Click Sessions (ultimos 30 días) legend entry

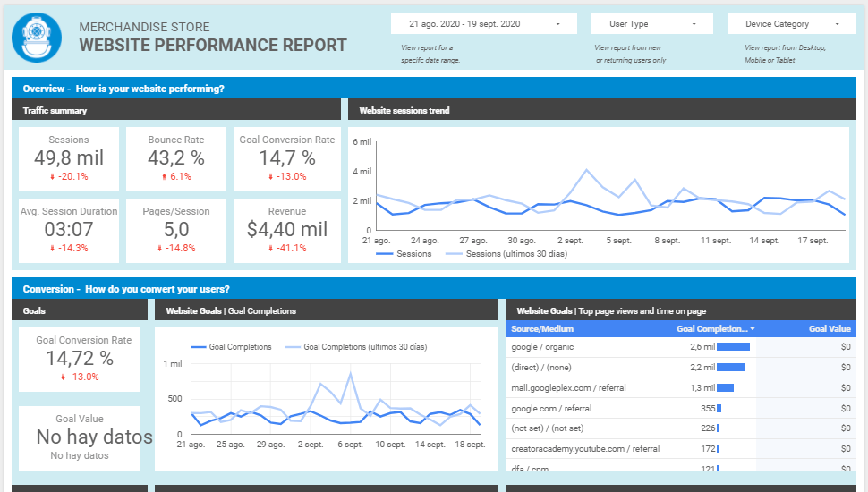(x=506, y=253)
